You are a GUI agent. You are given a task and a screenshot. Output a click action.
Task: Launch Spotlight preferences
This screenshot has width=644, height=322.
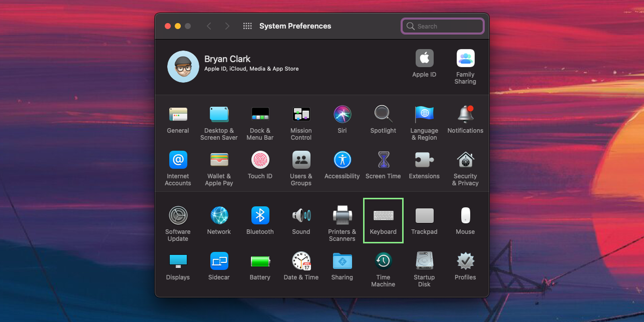click(383, 115)
